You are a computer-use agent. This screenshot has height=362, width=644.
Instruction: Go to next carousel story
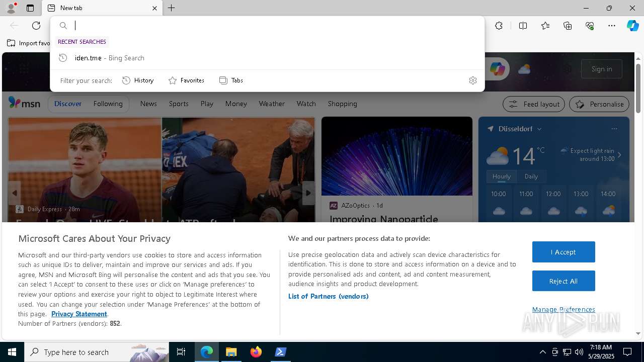coord(308,193)
